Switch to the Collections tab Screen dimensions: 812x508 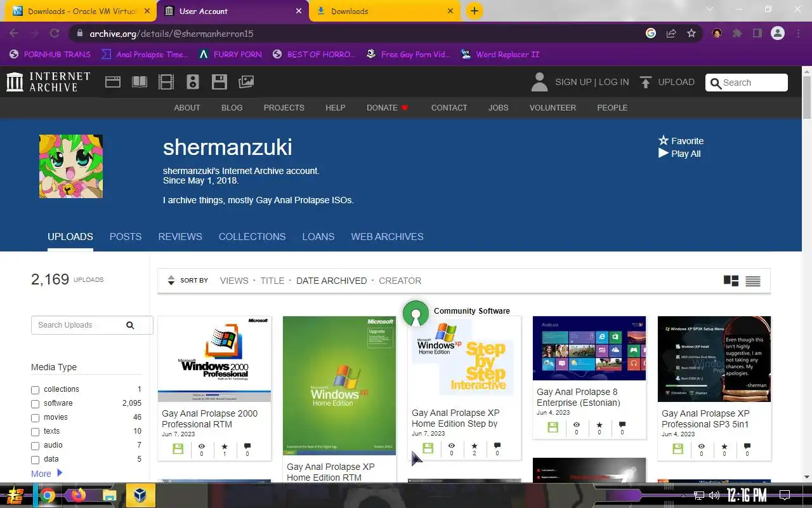[252, 236]
